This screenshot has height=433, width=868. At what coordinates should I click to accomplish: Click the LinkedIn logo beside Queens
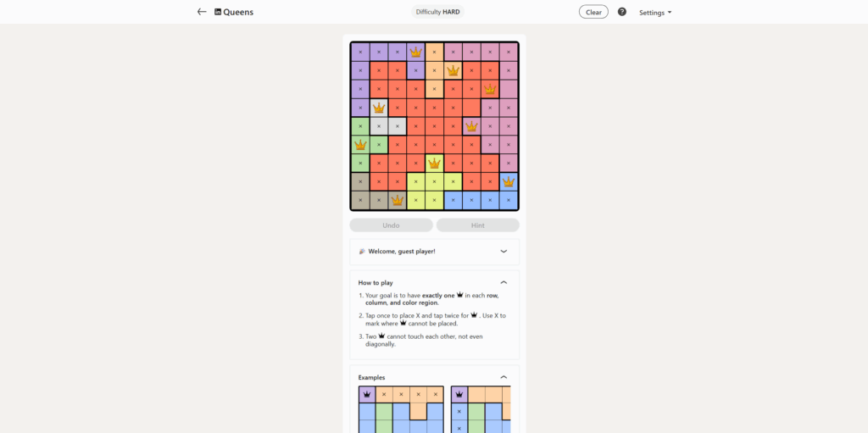[x=218, y=12]
